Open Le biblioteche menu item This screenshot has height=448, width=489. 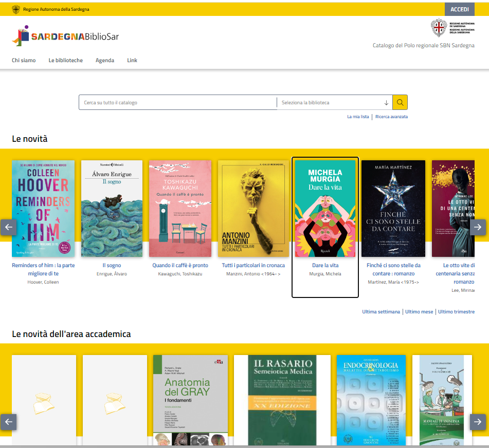tap(65, 60)
